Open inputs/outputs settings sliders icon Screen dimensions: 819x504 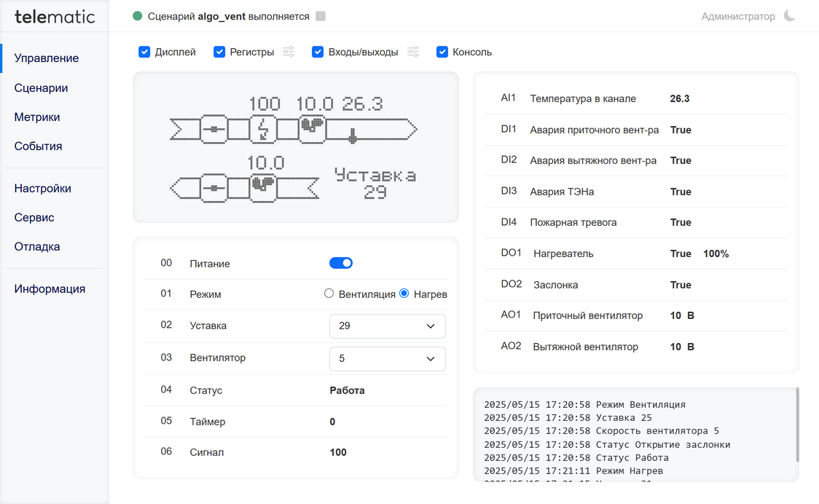pos(413,52)
